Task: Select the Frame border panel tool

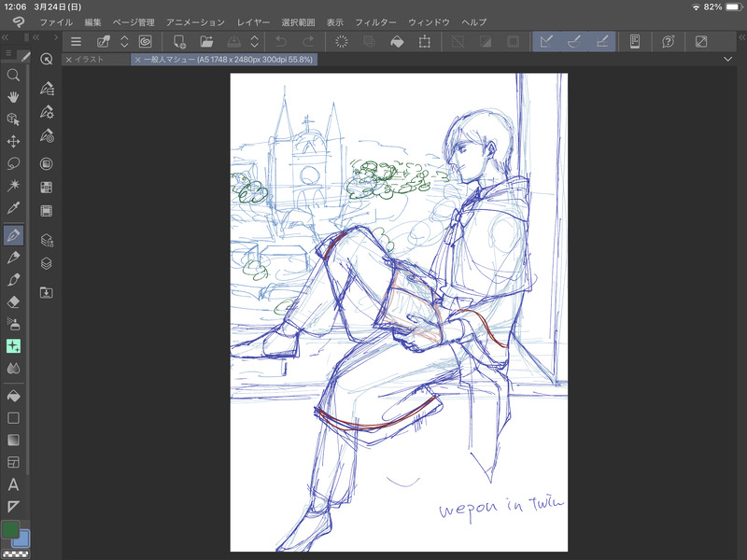Action: coord(13,462)
